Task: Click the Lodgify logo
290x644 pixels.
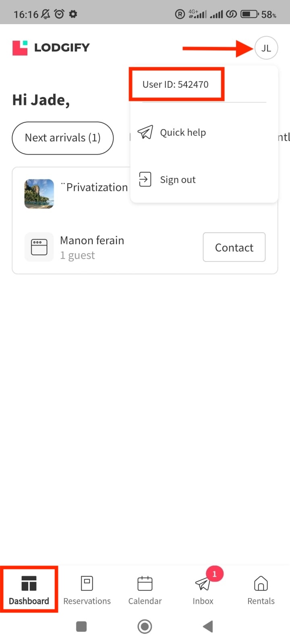Action: 51,47
